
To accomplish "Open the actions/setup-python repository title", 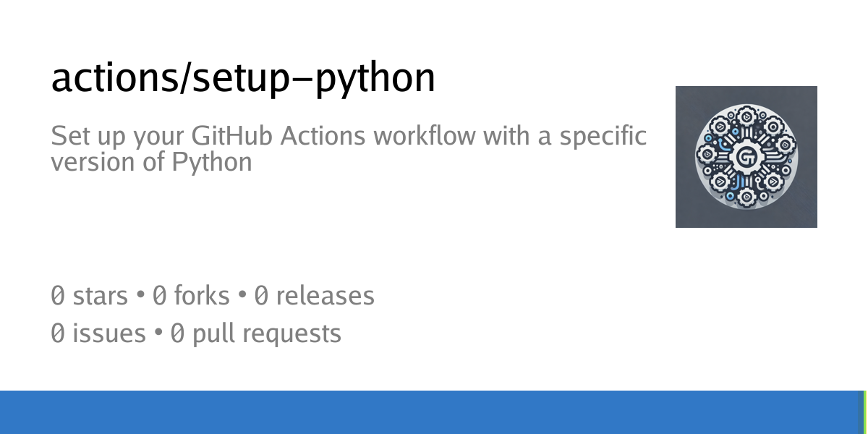I will [243, 80].
